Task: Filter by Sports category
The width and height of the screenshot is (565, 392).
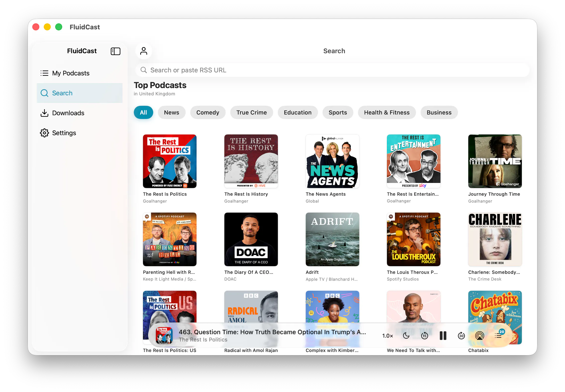Action: (338, 112)
